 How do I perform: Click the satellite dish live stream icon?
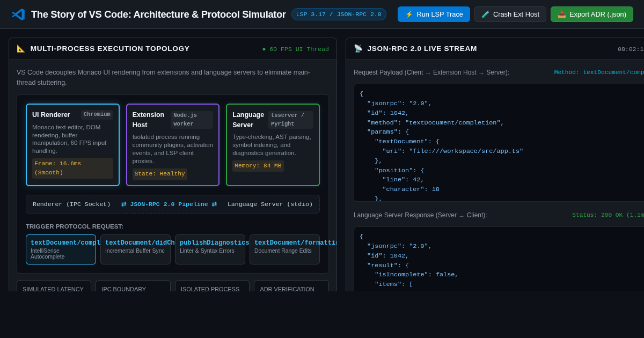click(x=358, y=49)
